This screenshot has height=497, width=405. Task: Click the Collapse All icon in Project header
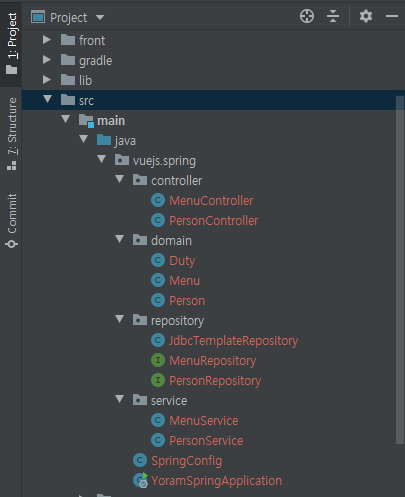click(x=333, y=16)
